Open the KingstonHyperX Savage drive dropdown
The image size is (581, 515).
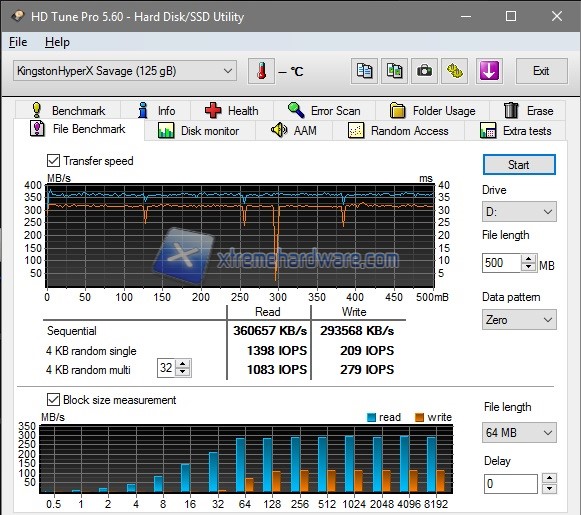125,71
